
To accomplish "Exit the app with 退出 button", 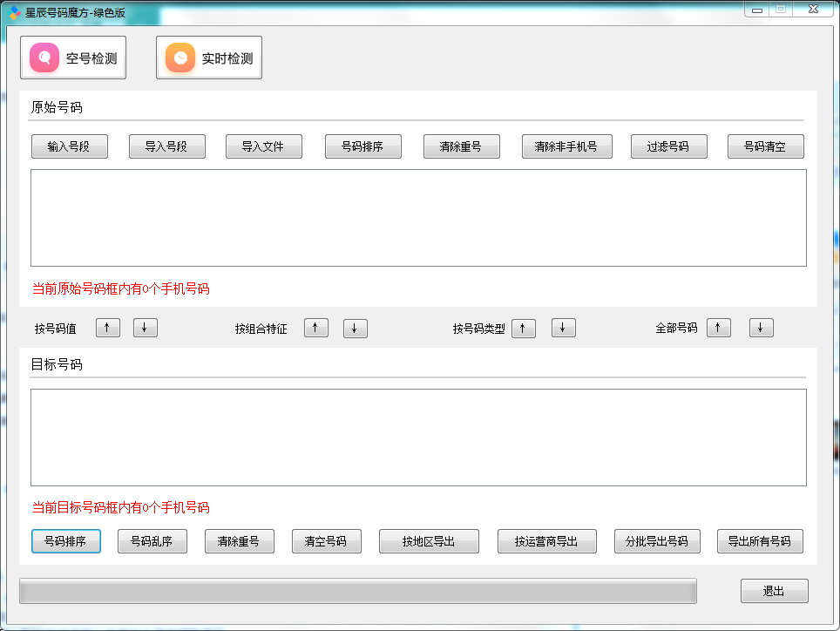I will tap(774, 591).
